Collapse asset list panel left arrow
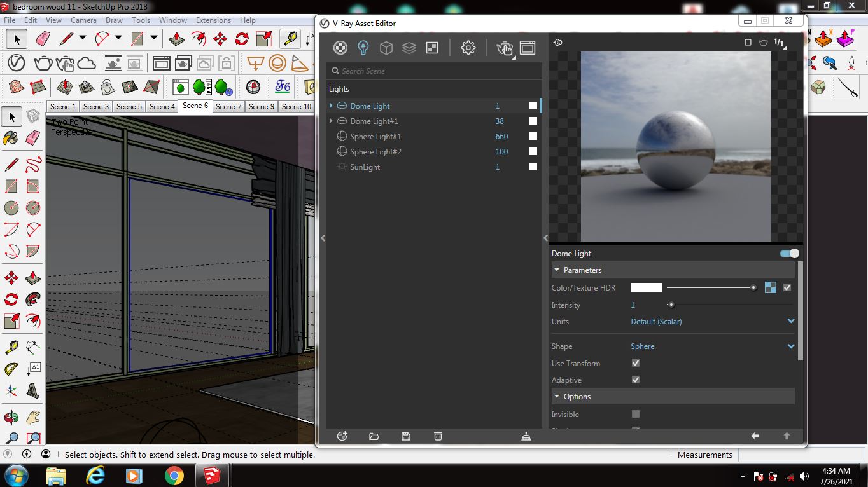 point(323,238)
